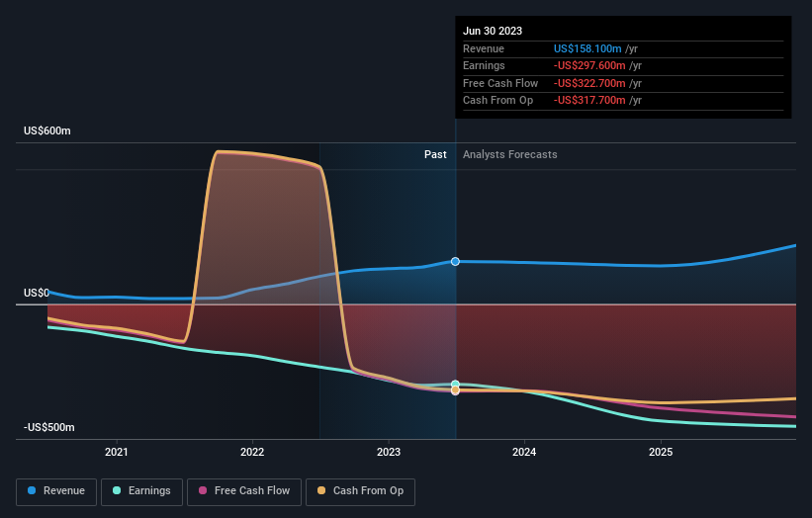Viewport: 812px width, 518px height.
Task: Click the teal Earnings data point marker
Action: pos(455,384)
